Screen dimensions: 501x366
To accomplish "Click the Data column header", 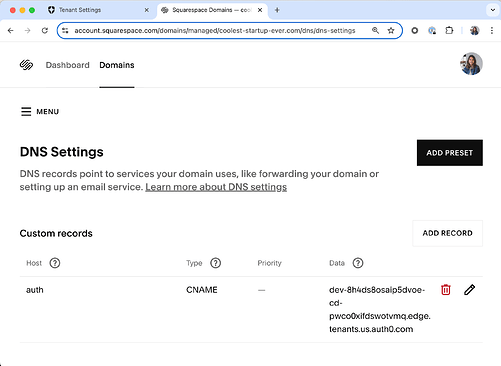I will (x=337, y=263).
